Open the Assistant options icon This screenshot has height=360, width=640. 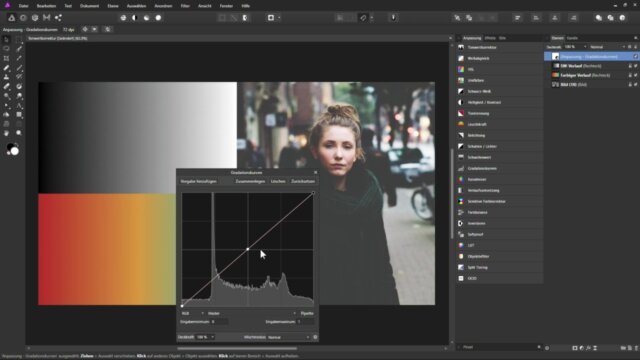click(x=393, y=18)
